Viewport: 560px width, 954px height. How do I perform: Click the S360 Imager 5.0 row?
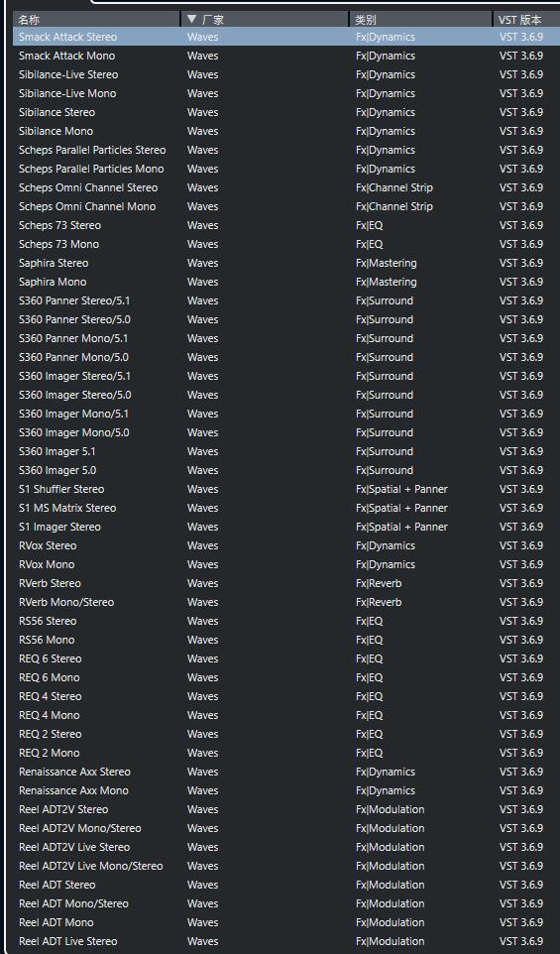click(x=286, y=470)
